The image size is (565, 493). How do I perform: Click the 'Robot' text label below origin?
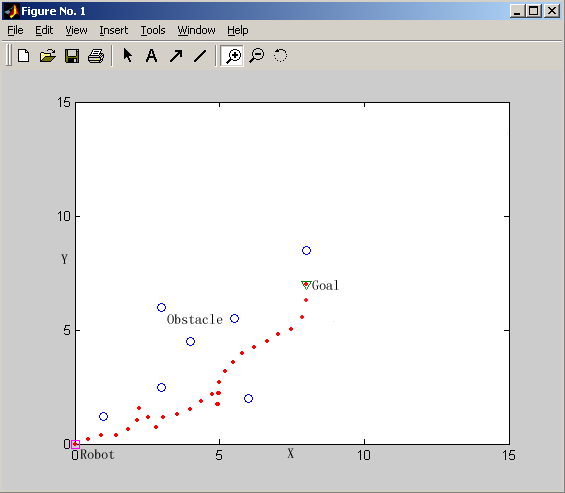tap(97, 455)
